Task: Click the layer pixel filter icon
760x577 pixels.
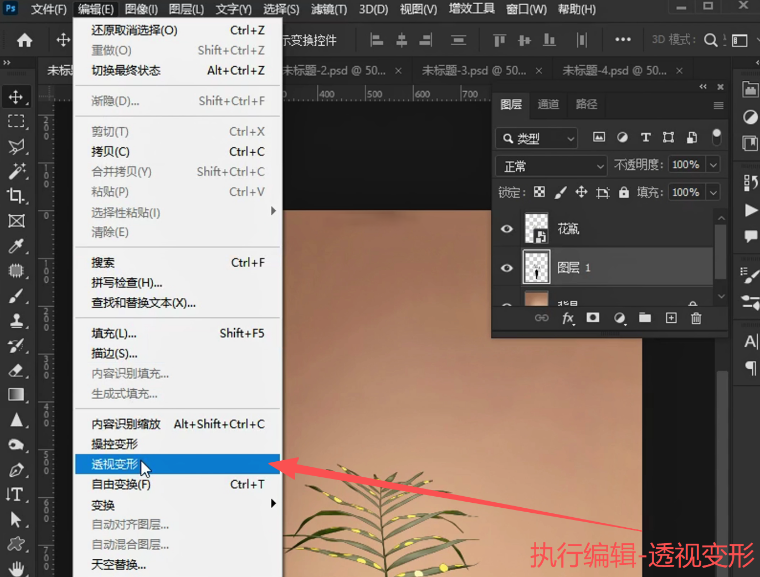Action: [x=599, y=138]
